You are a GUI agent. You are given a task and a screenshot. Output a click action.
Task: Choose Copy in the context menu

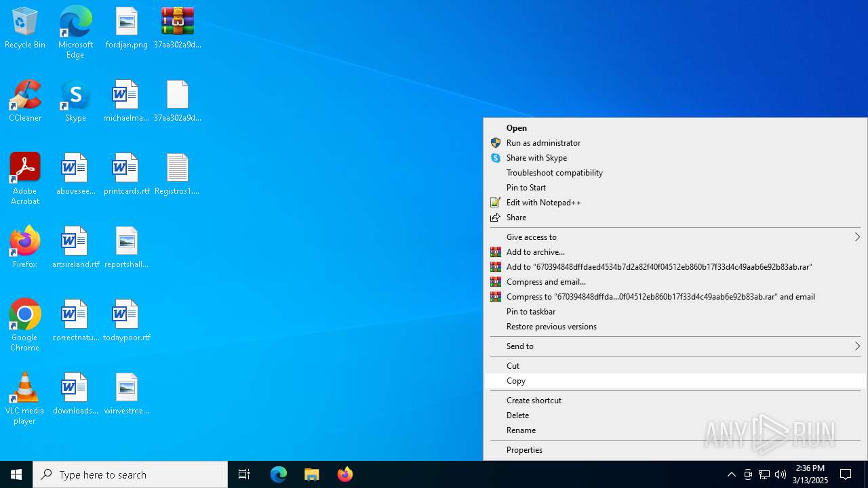coord(675,381)
